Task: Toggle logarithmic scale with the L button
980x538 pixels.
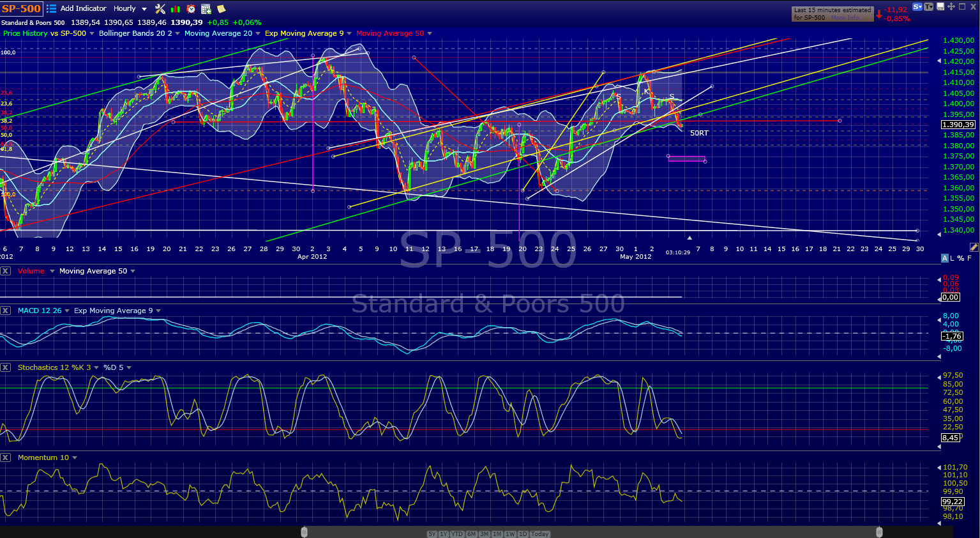Action: pos(953,258)
